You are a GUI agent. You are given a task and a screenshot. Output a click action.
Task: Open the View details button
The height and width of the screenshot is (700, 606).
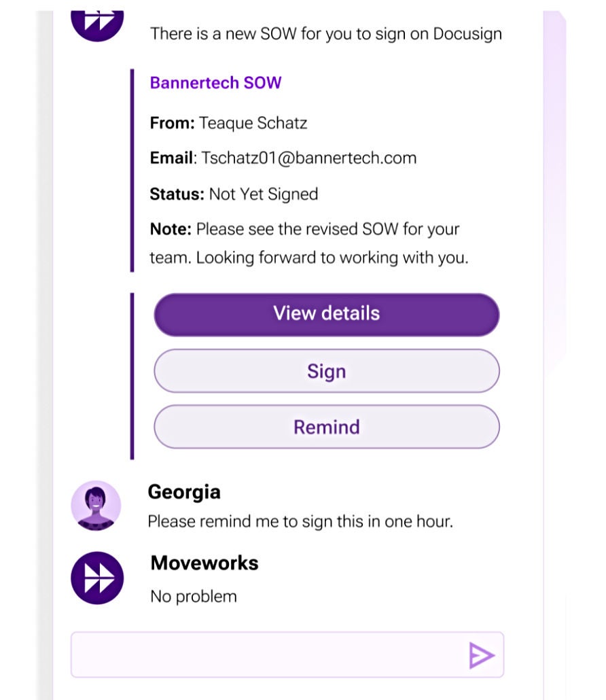pos(327,314)
